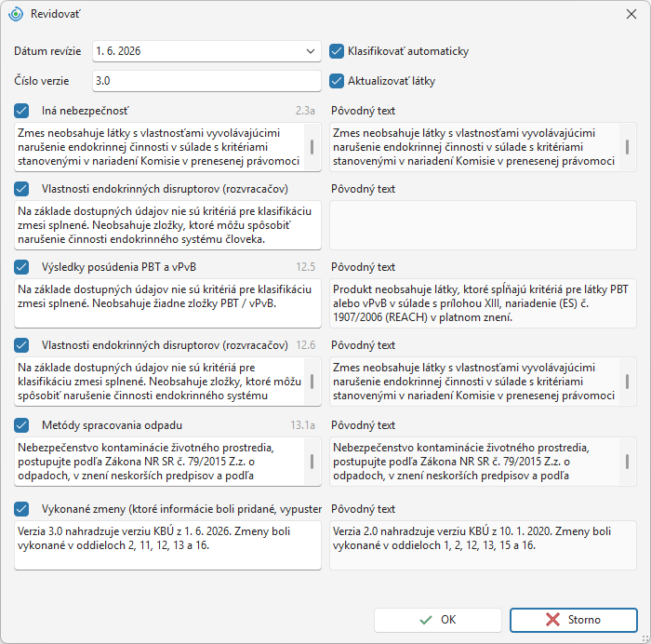Image resolution: width=651 pixels, height=644 pixels.
Task: Uncheck Klasifikovať automaticky checkbox
Action: pos(337,51)
